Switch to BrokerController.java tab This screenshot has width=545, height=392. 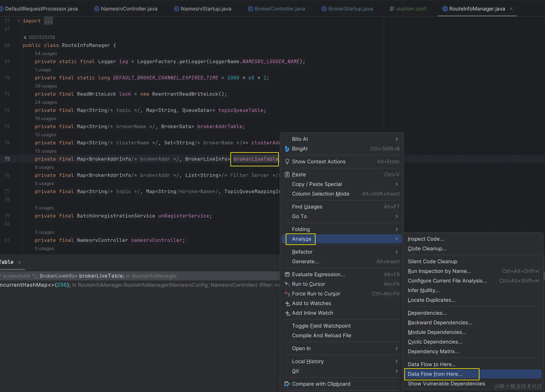[277, 9]
